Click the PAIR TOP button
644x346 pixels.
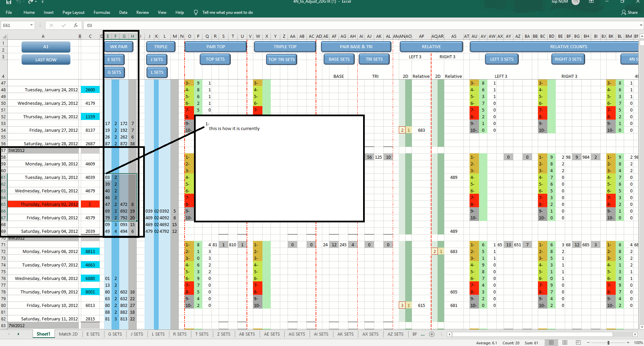coord(215,46)
